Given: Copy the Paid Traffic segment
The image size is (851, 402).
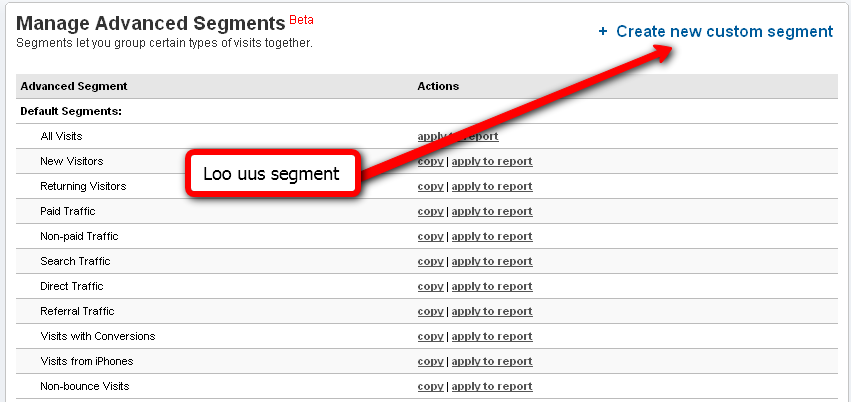Looking at the screenshot, I should (430, 211).
